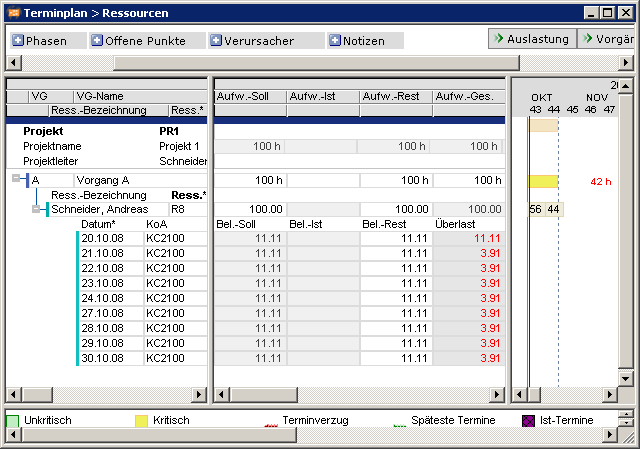Collapse the Schneider, Andreas resource node
The height and width of the screenshot is (449, 640).
[x=36, y=209]
